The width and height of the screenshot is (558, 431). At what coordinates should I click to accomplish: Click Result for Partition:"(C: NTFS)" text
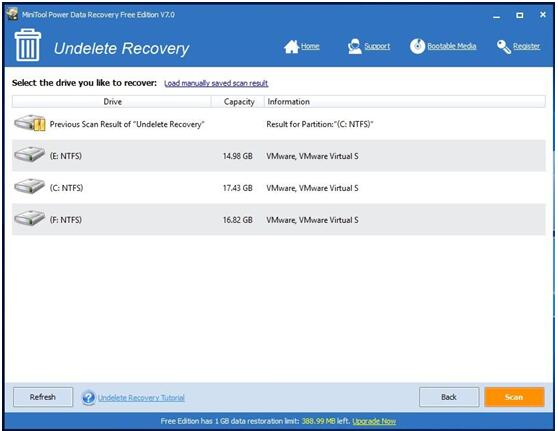tap(320, 124)
